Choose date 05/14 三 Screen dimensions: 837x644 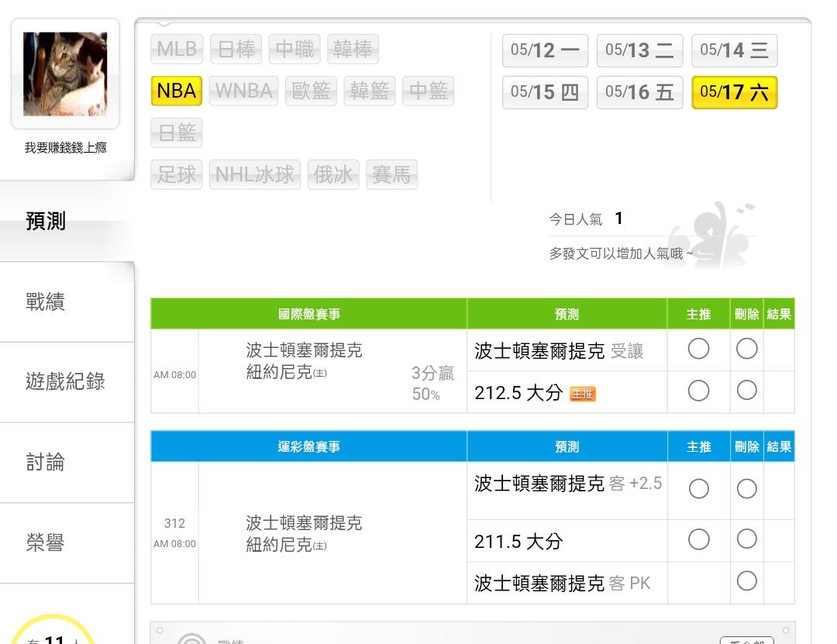coord(735,50)
